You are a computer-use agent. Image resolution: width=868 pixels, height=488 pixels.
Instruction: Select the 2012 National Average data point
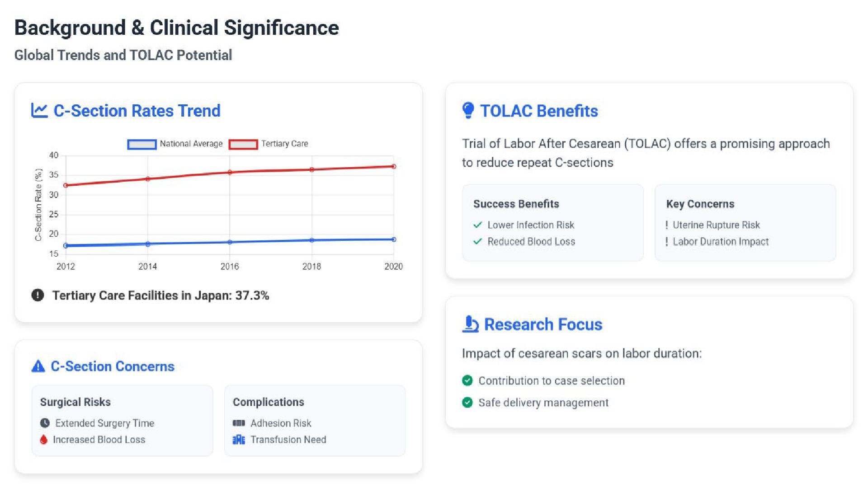tap(66, 245)
